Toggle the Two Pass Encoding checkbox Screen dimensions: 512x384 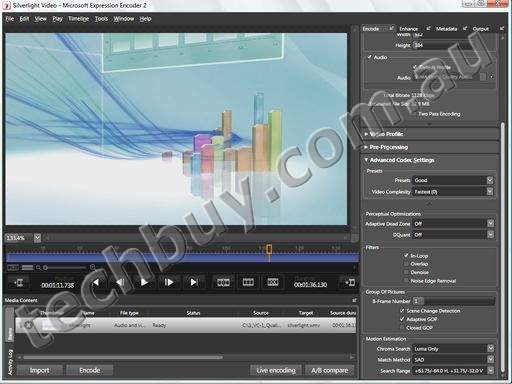point(414,114)
